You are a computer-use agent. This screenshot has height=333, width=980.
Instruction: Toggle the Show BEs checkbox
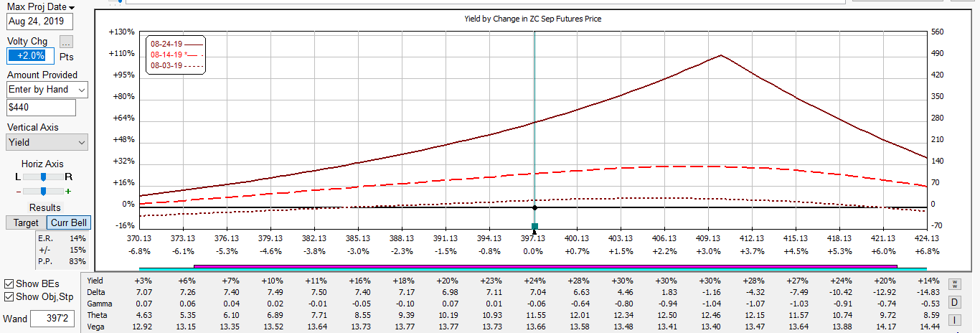pos(9,284)
